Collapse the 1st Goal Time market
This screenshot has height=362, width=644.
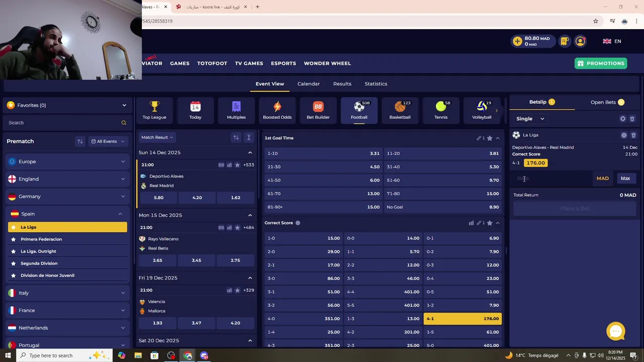point(498,138)
